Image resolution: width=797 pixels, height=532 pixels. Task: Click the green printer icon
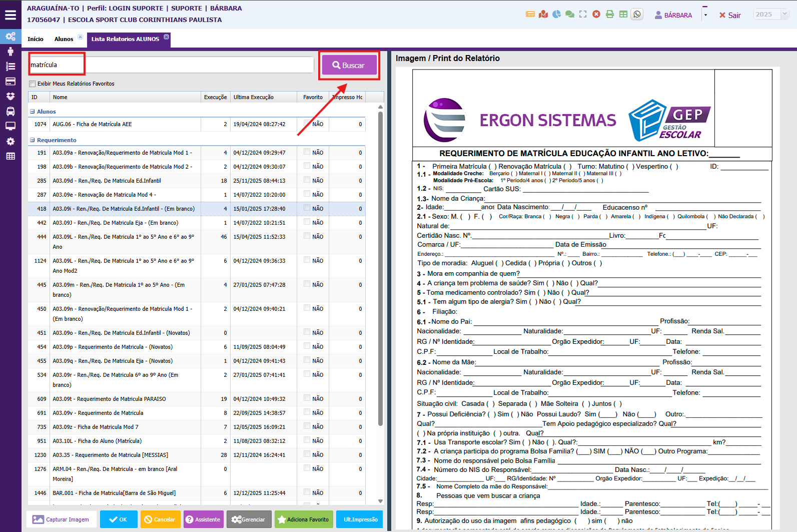610,15
